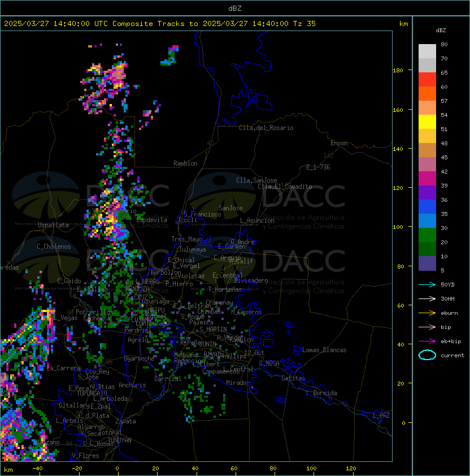Click the Uspallata place label
Screen dimensions: 470x476
click(x=54, y=225)
